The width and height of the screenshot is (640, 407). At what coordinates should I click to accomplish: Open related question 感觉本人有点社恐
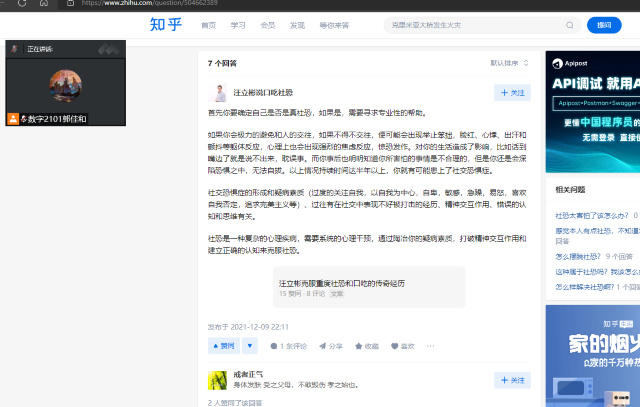pos(598,231)
